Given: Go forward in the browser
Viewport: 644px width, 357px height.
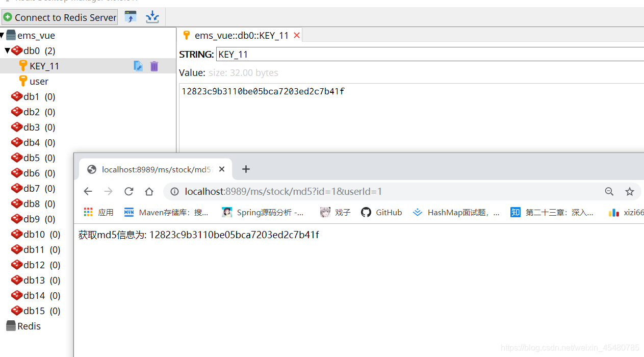Looking at the screenshot, I should tap(108, 191).
